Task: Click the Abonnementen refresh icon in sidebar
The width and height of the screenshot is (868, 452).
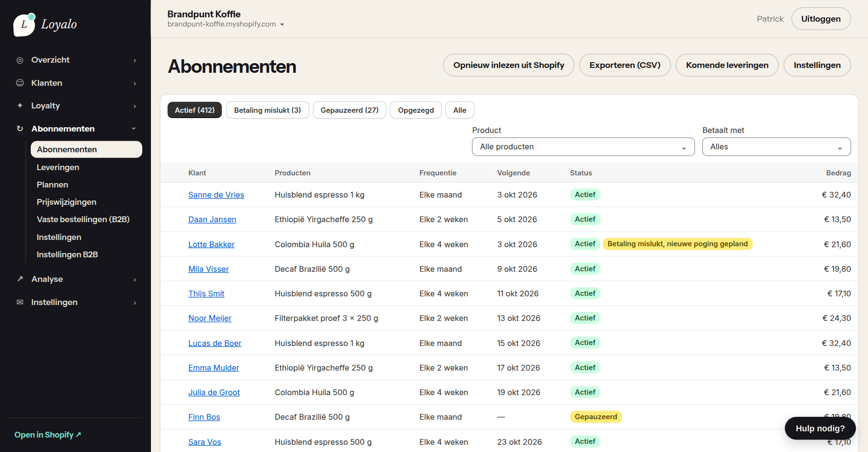Action: [20, 129]
